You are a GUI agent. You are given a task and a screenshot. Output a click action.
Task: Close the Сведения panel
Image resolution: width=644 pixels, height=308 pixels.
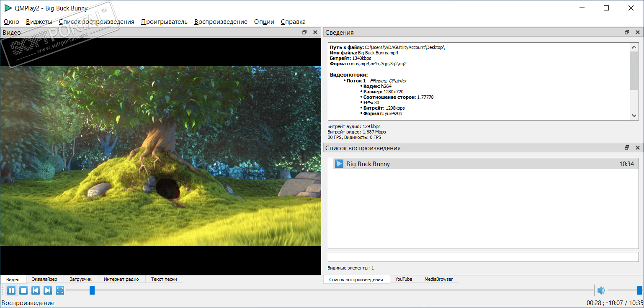(x=638, y=32)
